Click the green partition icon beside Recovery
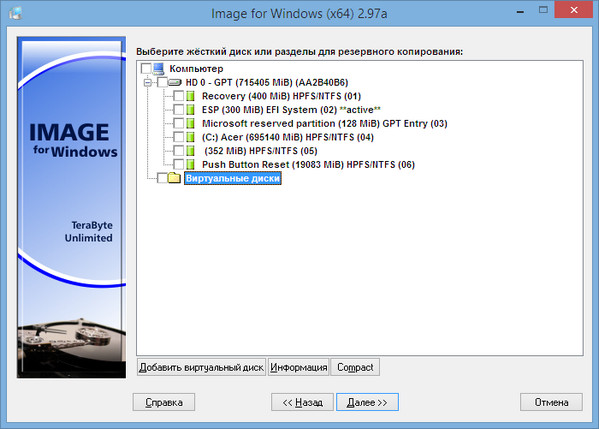 click(191, 96)
